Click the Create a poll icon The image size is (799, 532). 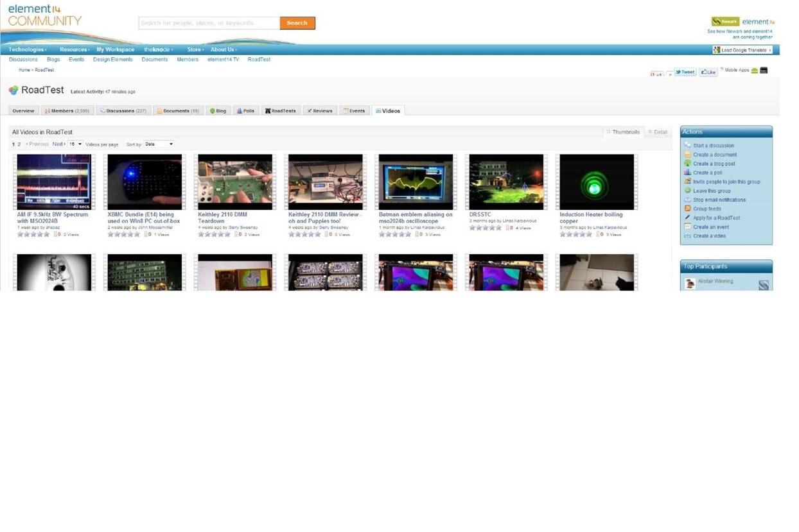tap(688, 173)
